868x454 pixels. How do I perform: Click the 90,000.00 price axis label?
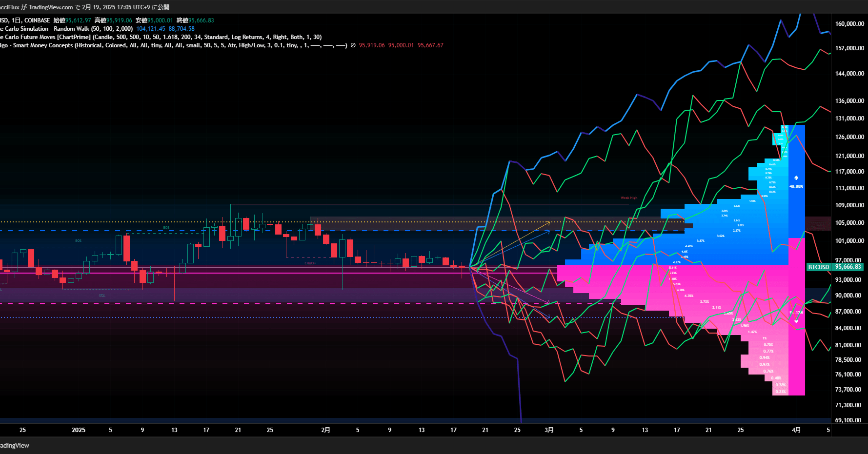point(848,296)
